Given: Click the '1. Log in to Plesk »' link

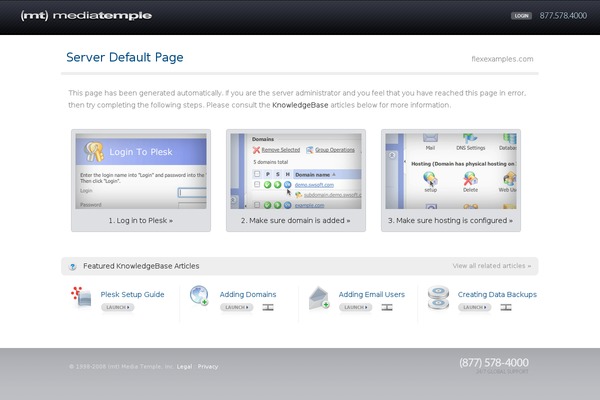Looking at the screenshot, I should click(x=141, y=220).
